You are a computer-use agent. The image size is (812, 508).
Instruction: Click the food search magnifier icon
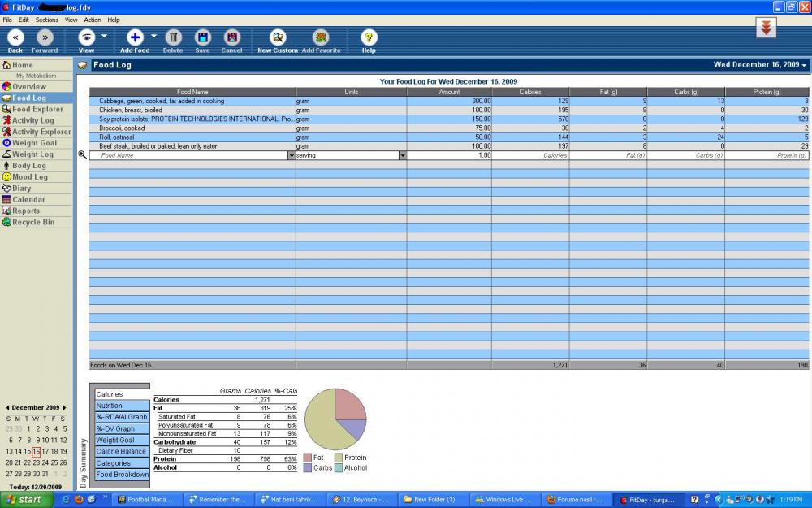(x=82, y=155)
